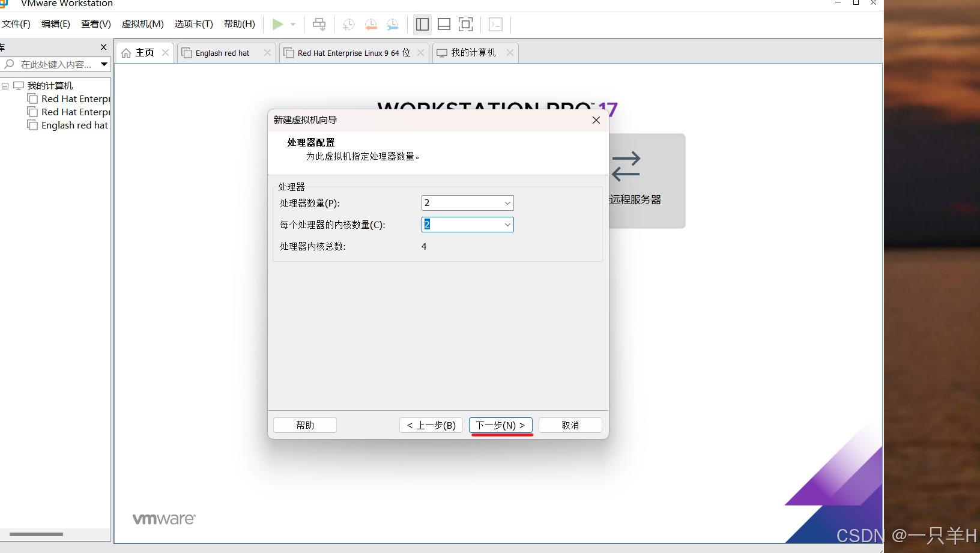Viewport: 980px width, 553px height.
Task: Click the green power on play icon
Action: [x=277, y=25]
